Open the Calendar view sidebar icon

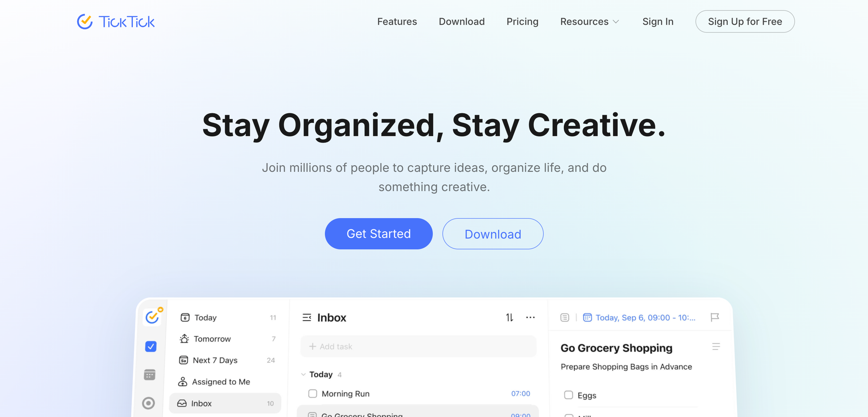(x=150, y=374)
